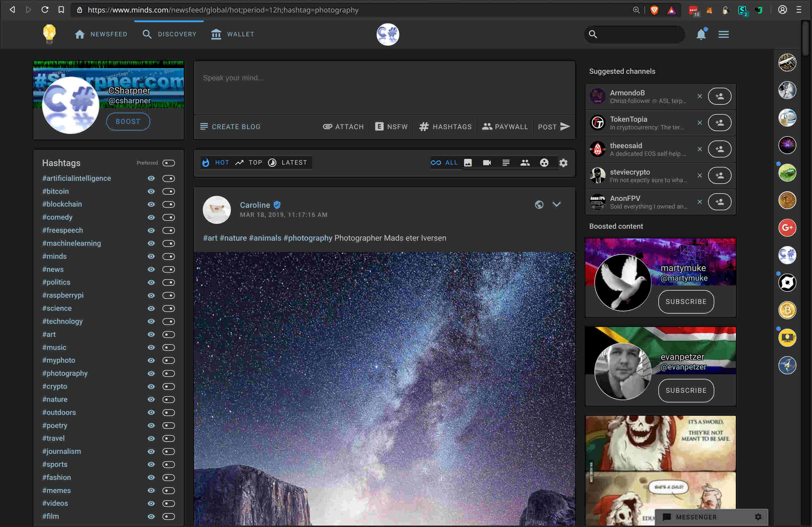Toggle visibility eye for #photography
This screenshot has width=812, height=527.
pyautogui.click(x=151, y=373)
